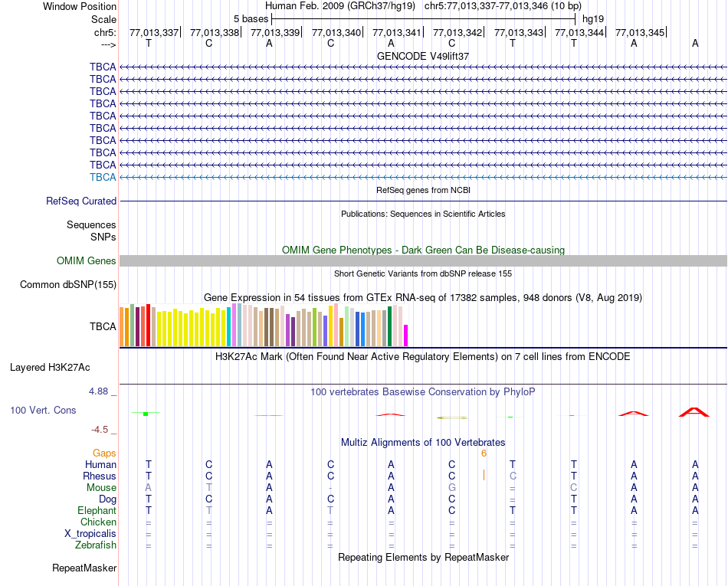Viewport: 728px width, 586px height.
Task: Open Repeating Elements by RepeatMasker title
Action: tap(423, 557)
